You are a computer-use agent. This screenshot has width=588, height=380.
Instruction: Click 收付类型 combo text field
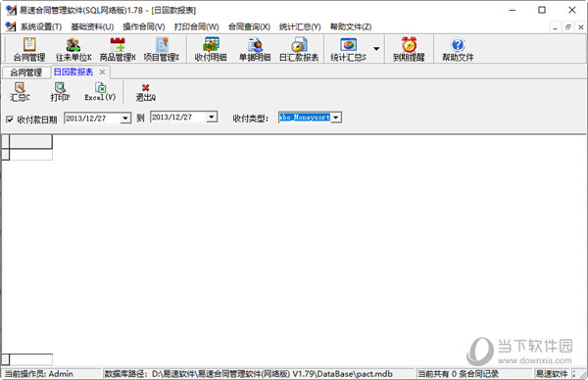click(x=305, y=118)
